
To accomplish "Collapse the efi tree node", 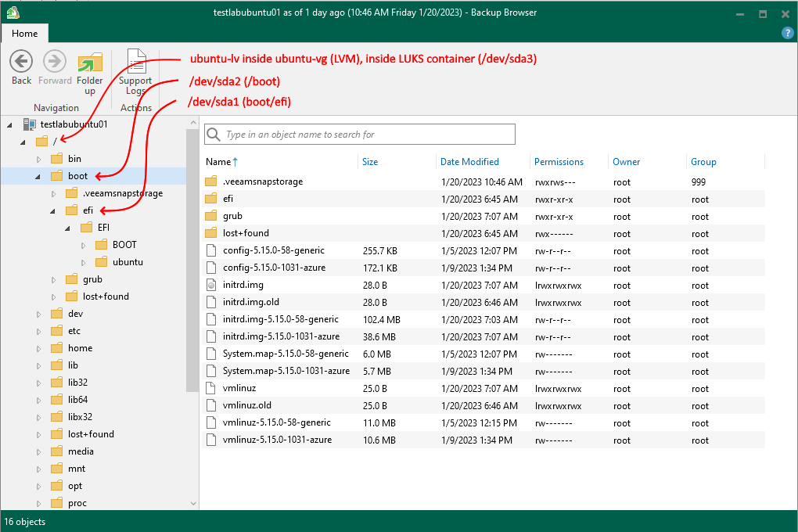I will click(52, 210).
